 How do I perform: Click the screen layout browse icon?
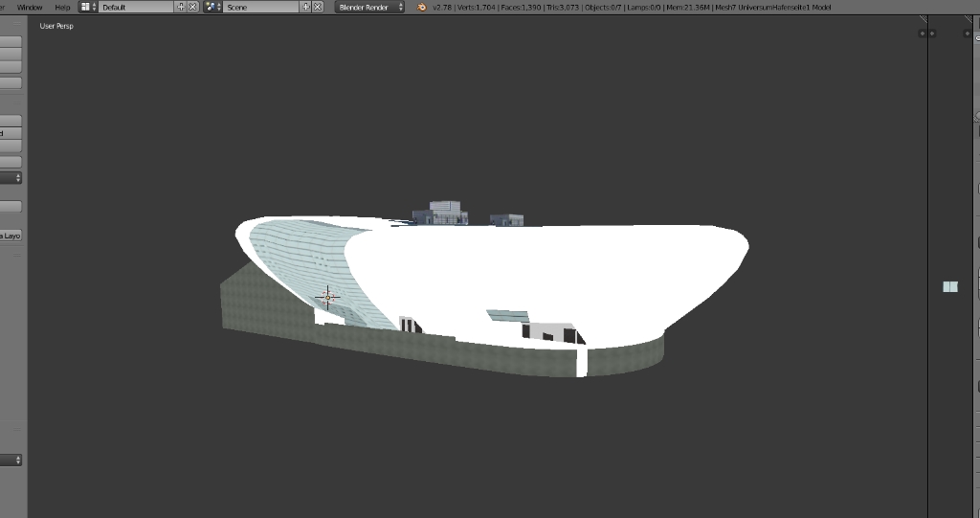click(x=87, y=7)
